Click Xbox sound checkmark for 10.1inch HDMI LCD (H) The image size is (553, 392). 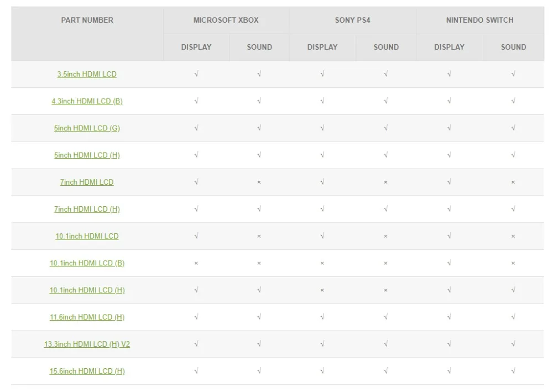[x=259, y=290]
